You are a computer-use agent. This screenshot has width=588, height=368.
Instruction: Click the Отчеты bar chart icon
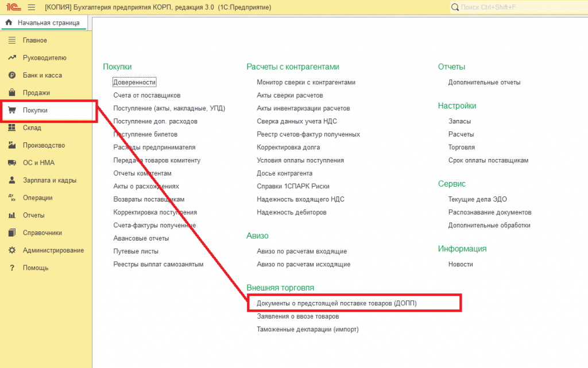pos(12,215)
